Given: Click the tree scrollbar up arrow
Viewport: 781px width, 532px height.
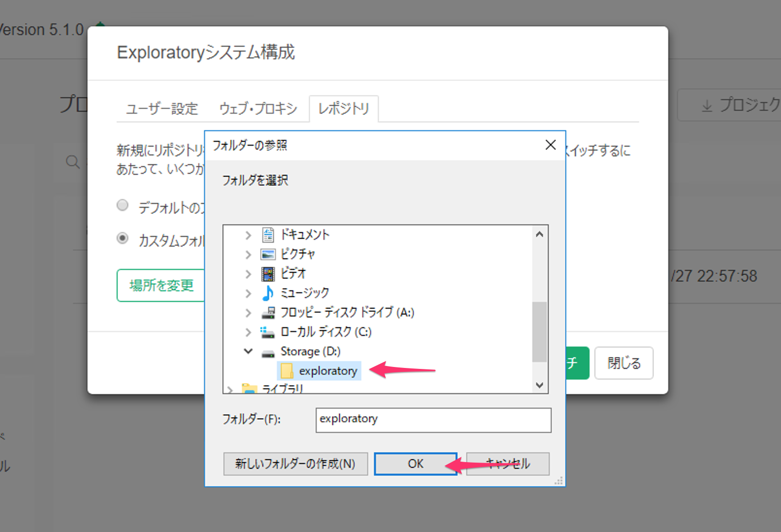Looking at the screenshot, I should (539, 234).
